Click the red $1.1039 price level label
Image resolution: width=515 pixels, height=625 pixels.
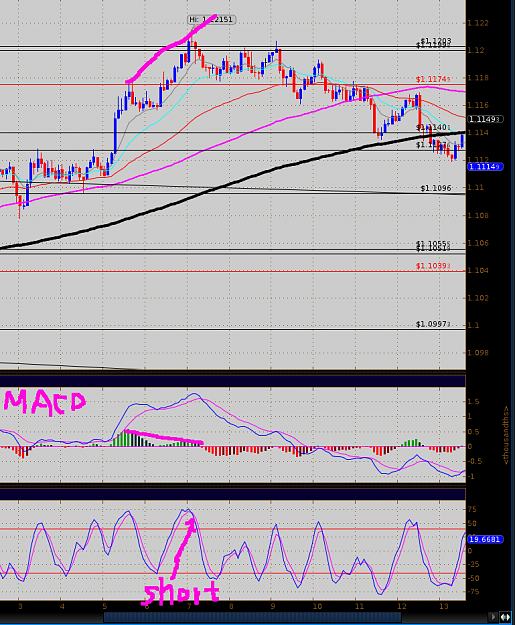pyautogui.click(x=433, y=265)
